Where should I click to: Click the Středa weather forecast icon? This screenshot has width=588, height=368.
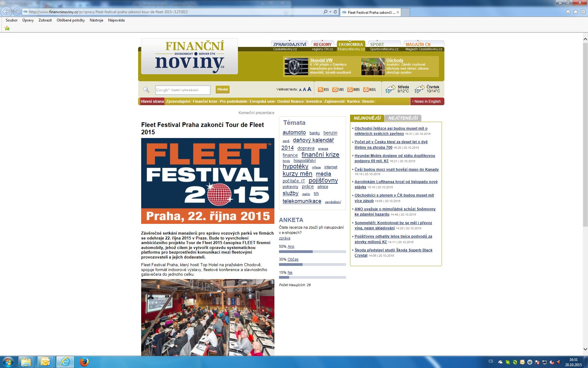click(390, 89)
